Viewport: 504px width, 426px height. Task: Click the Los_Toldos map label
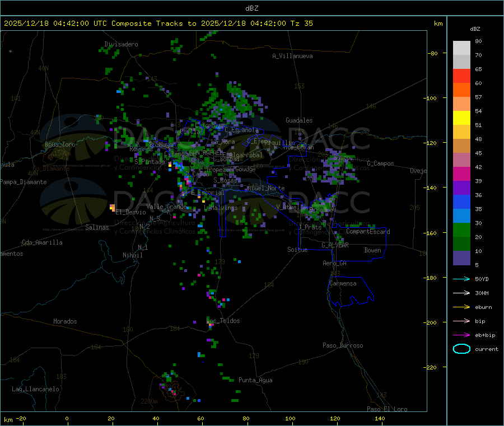click(x=223, y=321)
